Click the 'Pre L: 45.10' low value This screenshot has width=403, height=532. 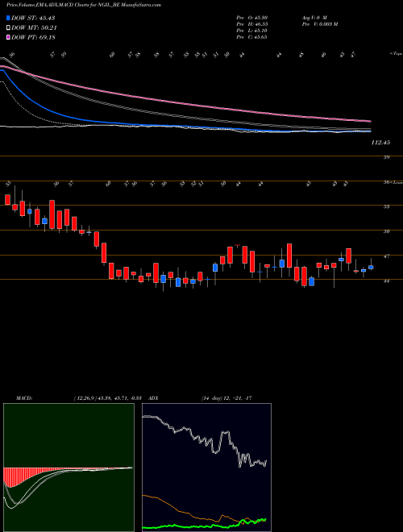[251, 30]
